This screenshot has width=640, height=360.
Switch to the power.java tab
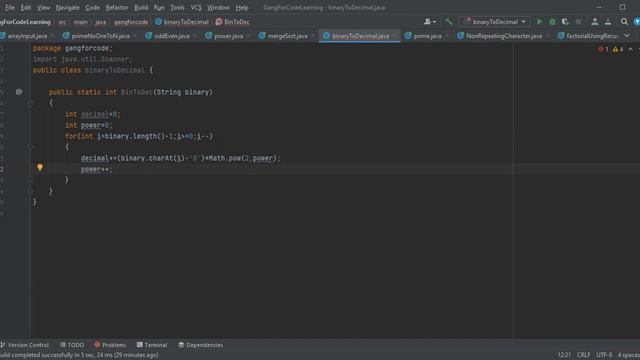tap(228, 36)
